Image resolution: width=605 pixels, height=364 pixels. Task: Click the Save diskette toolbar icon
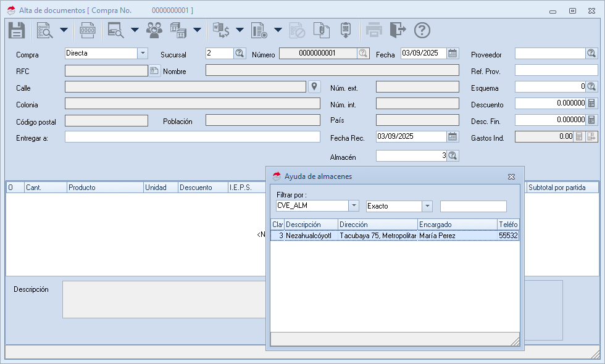point(16,30)
